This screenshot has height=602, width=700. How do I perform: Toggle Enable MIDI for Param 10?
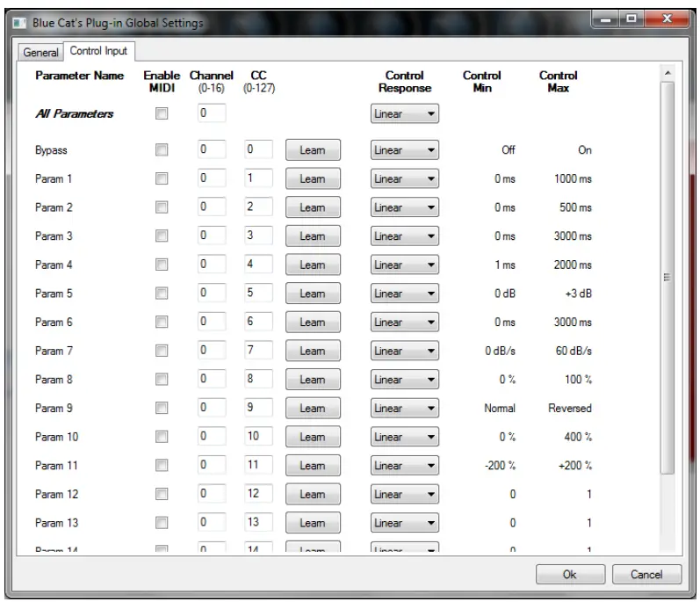tap(162, 437)
